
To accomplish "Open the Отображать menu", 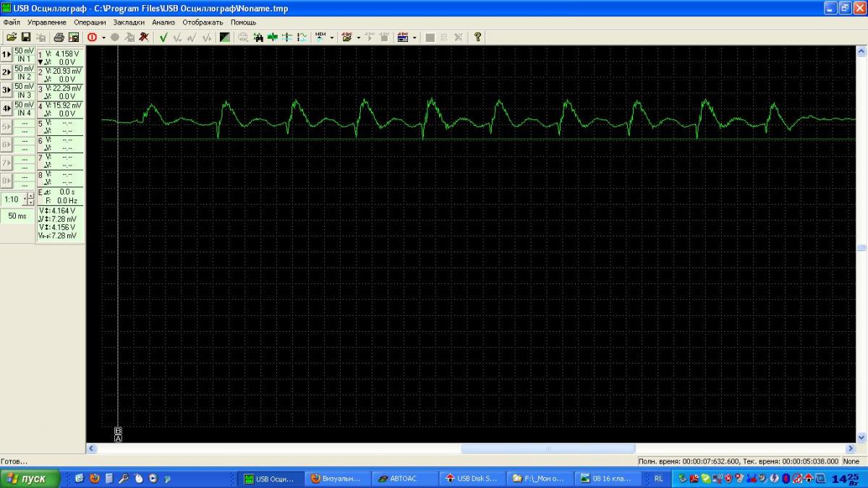I will (x=203, y=22).
